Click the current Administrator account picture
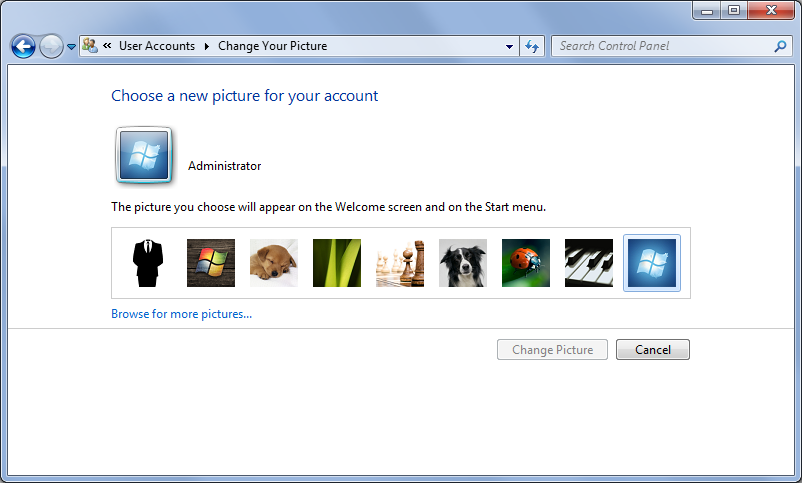The height and width of the screenshot is (483, 802). click(144, 155)
